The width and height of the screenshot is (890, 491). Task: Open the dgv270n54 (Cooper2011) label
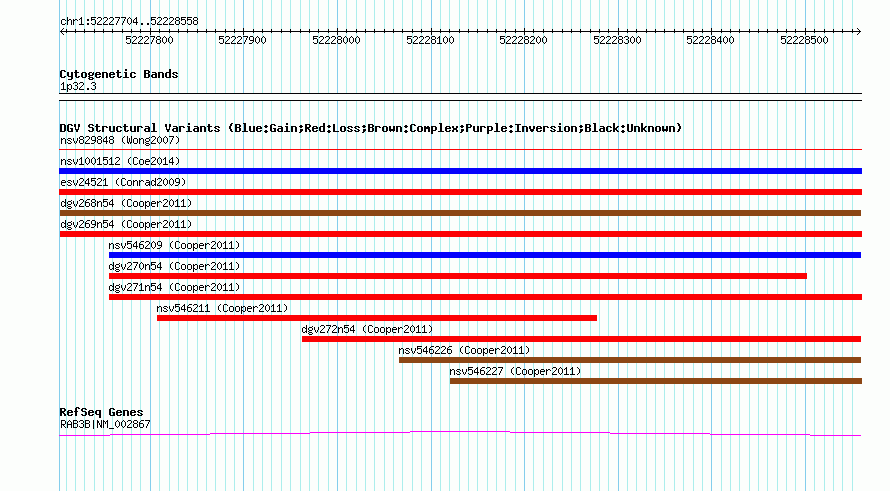174,266
